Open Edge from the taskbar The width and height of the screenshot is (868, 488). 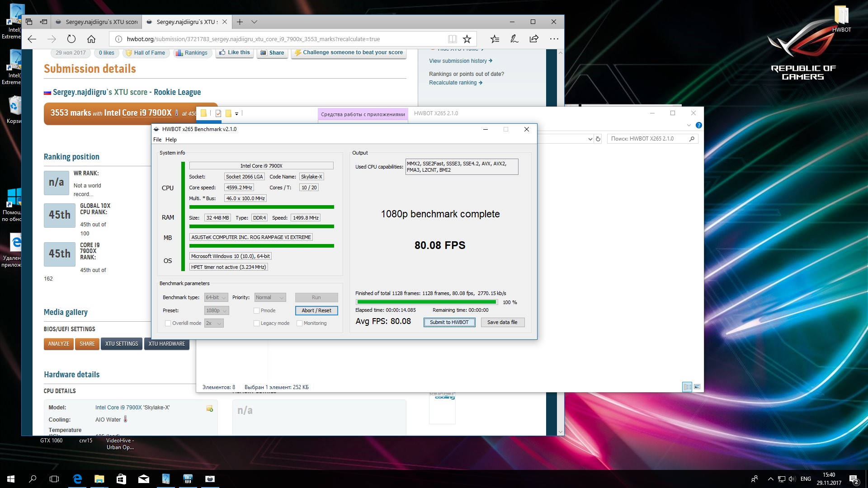tap(77, 479)
